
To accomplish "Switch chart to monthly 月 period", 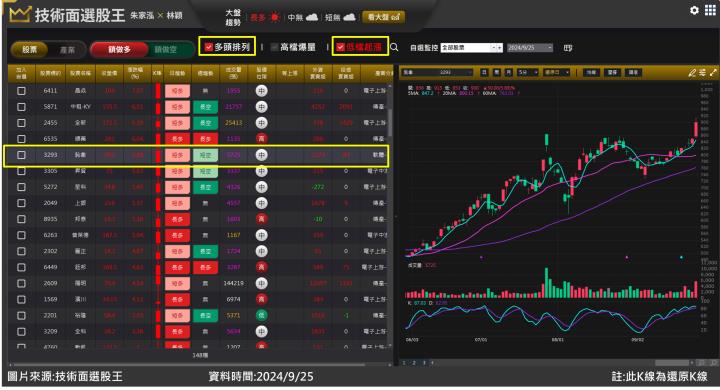I will (508, 73).
